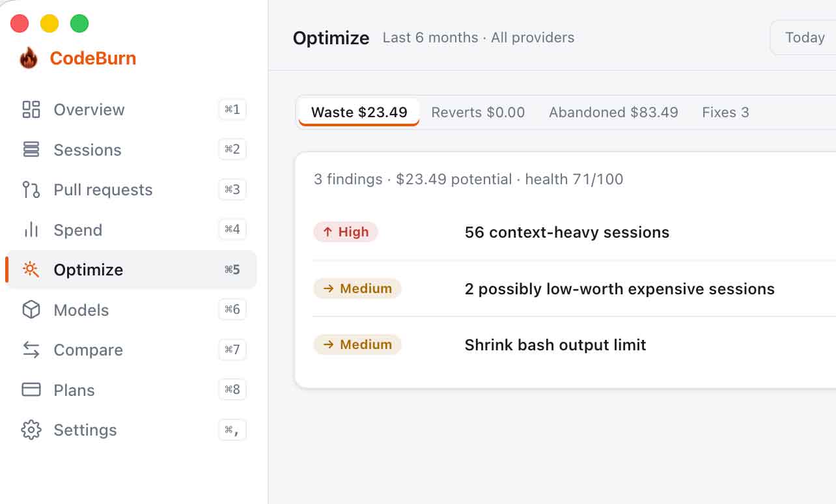Click the green macOS fullscreen window button
The width and height of the screenshot is (836, 504).
(x=79, y=23)
